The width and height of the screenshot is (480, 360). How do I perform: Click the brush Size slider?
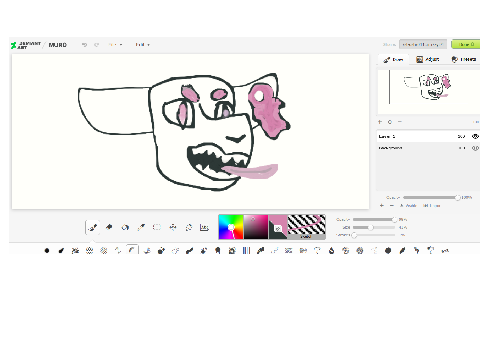click(374, 227)
